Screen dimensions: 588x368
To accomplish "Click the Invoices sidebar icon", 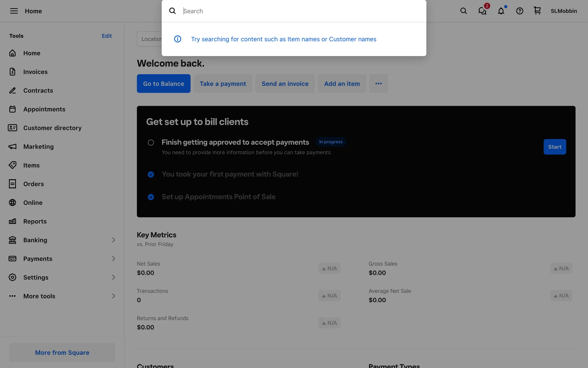I will 13,72.
